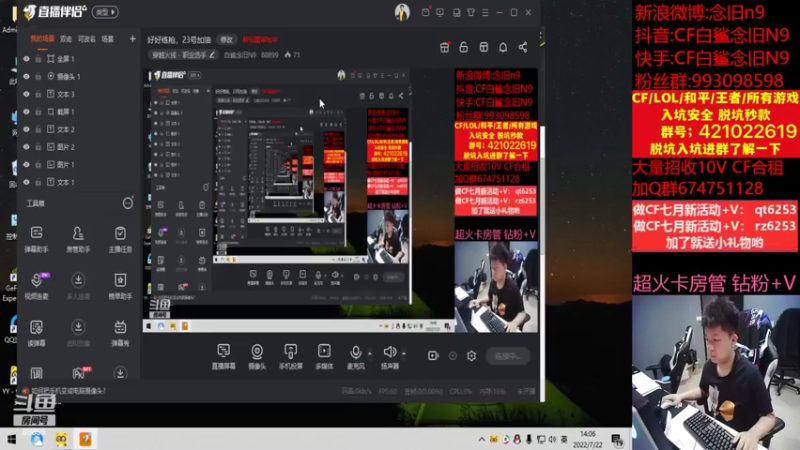800x450 pixels.
Task: Open the orange question-mark app in taskbar
Action: (x=85, y=439)
